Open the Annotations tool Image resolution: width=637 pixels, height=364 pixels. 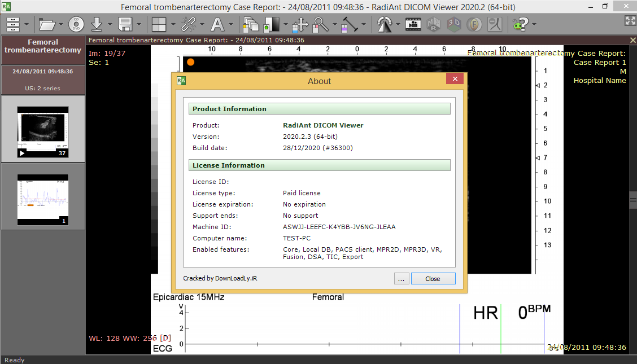coord(218,24)
